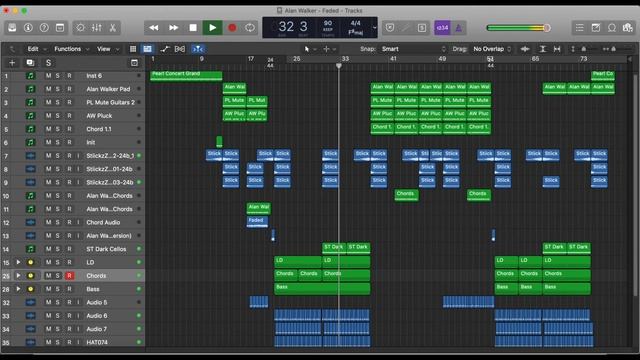The image size is (640, 360).
Task: Click the duplicate track button
Action: pos(30,62)
